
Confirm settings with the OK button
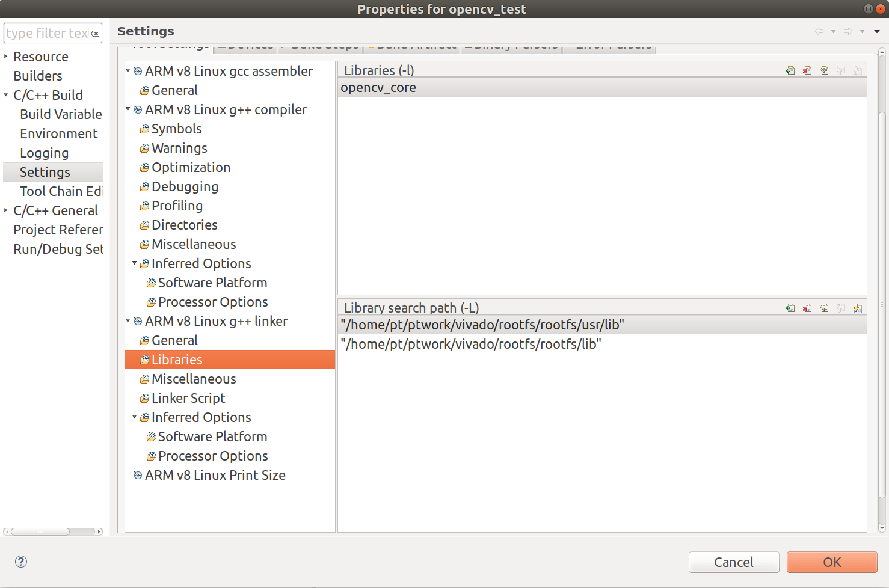[832, 562]
